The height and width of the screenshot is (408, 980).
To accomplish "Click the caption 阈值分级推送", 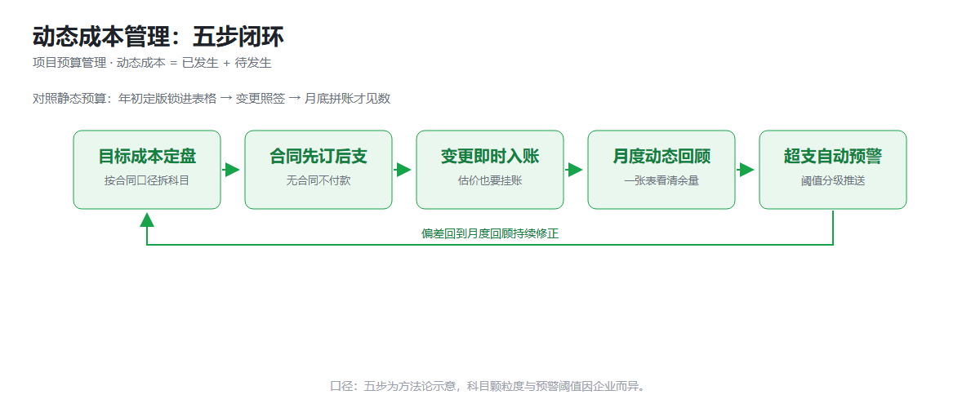I will pyautogui.click(x=833, y=180).
